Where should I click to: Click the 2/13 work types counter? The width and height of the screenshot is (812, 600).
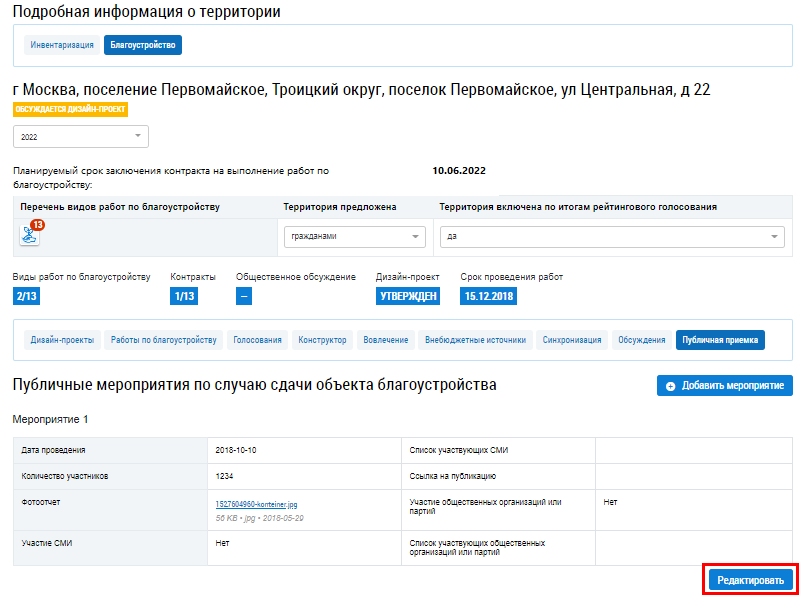pos(27,296)
